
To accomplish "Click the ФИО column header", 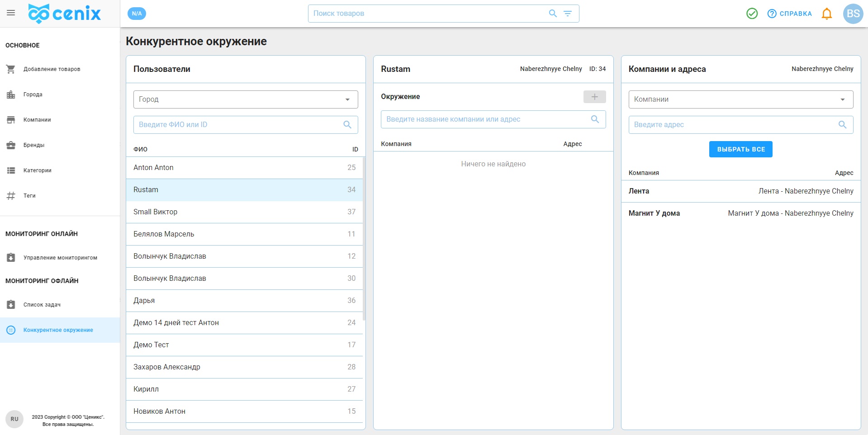I will pyautogui.click(x=140, y=149).
